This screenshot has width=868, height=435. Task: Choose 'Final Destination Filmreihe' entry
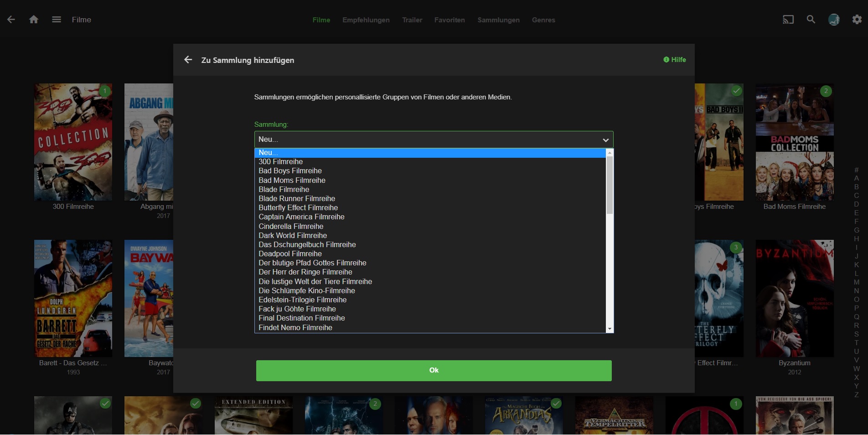point(430,318)
